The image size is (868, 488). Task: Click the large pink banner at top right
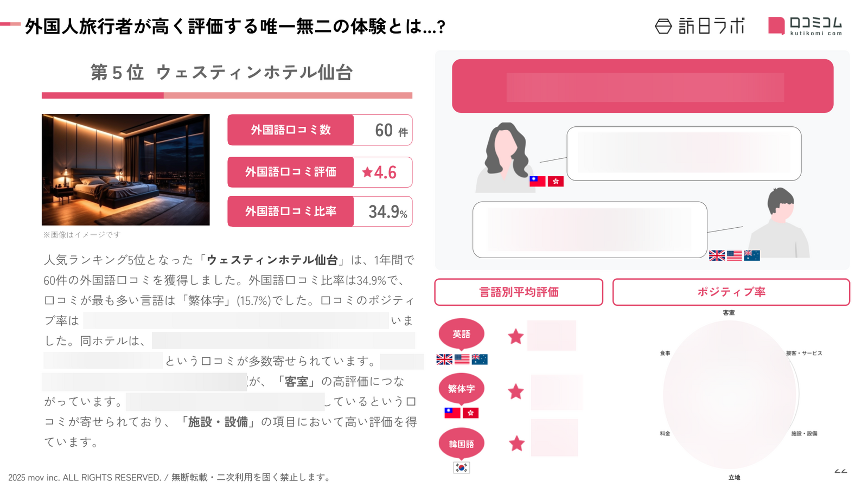642,86
